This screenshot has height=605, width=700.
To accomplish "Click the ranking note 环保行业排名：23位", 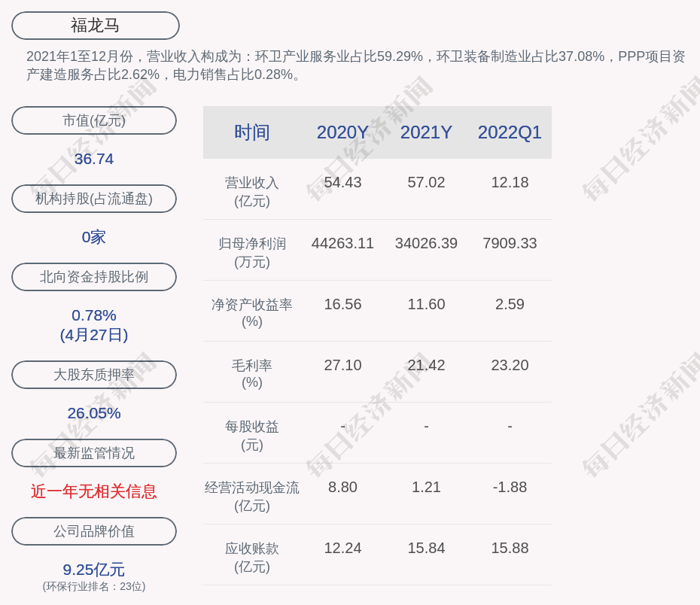I will 94,586.
